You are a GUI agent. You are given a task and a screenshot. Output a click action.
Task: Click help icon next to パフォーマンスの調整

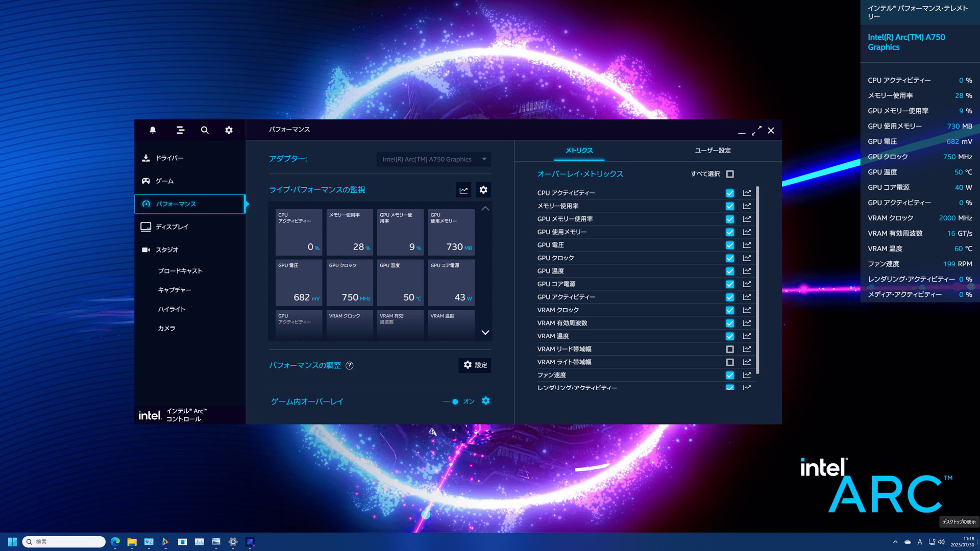click(350, 365)
